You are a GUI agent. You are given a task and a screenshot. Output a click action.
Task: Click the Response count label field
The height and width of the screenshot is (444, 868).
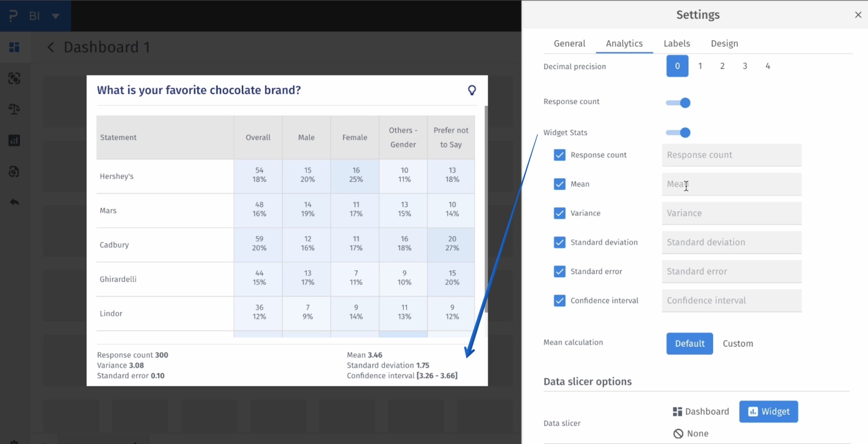click(732, 155)
